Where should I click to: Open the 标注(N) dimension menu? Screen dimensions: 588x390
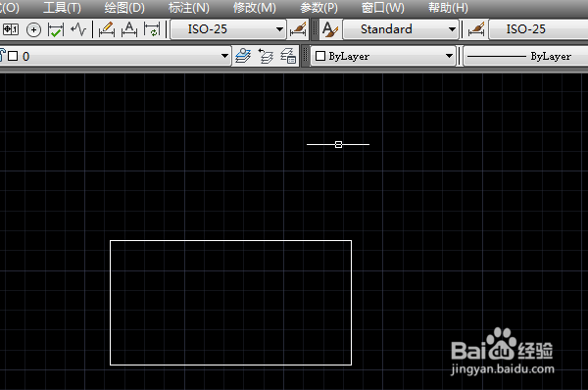click(188, 8)
